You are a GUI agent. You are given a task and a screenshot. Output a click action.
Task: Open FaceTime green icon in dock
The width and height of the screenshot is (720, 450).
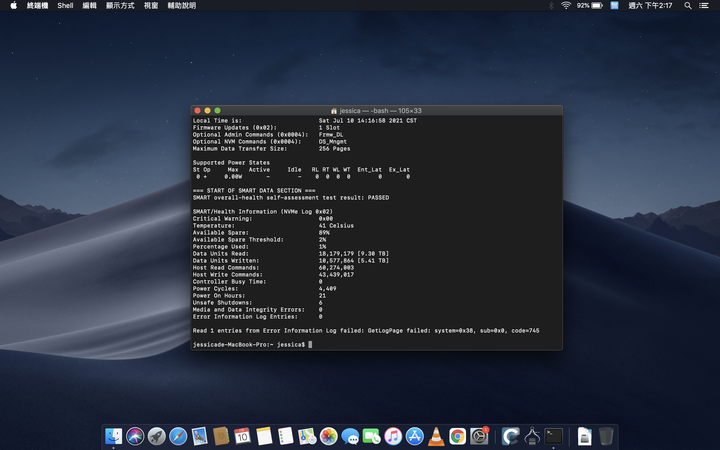371,436
